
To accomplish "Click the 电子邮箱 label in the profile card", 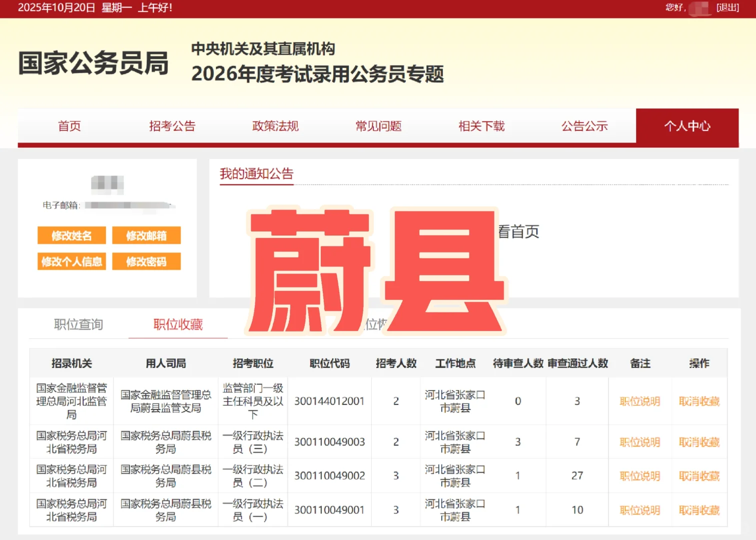I will click(61, 205).
